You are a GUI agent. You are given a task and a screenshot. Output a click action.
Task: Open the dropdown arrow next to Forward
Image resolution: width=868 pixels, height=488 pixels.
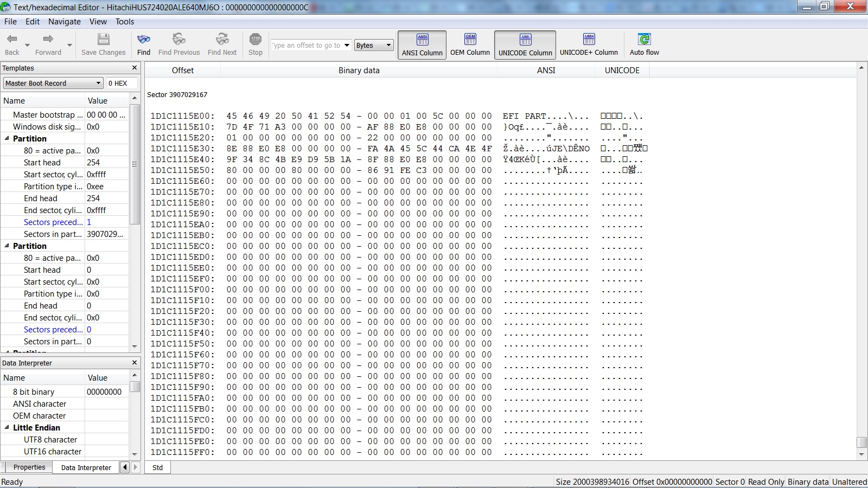coord(69,45)
